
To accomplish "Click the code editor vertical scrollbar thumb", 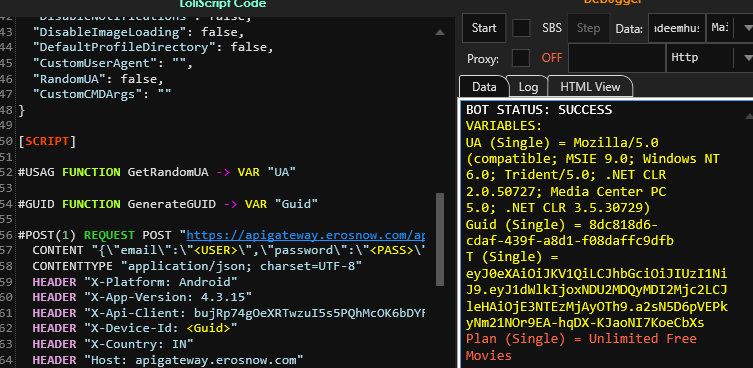I will (x=439, y=239).
